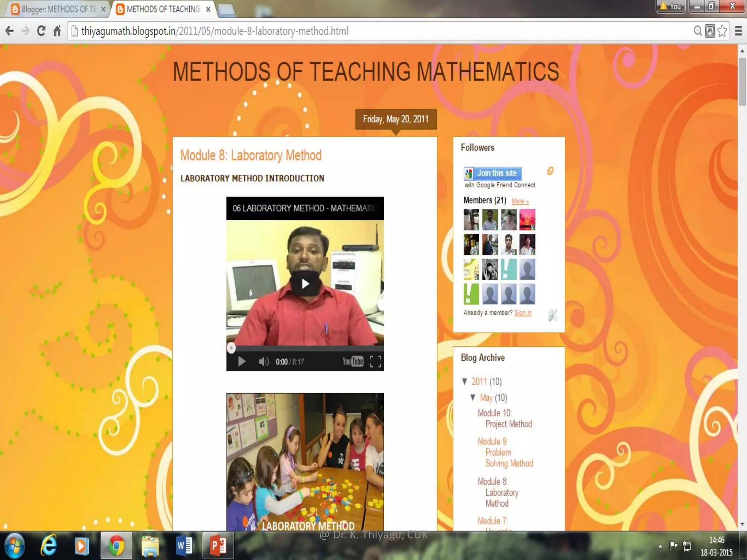747x560 pixels.
Task: Open the Laboratory Method children image
Action: [x=305, y=462]
